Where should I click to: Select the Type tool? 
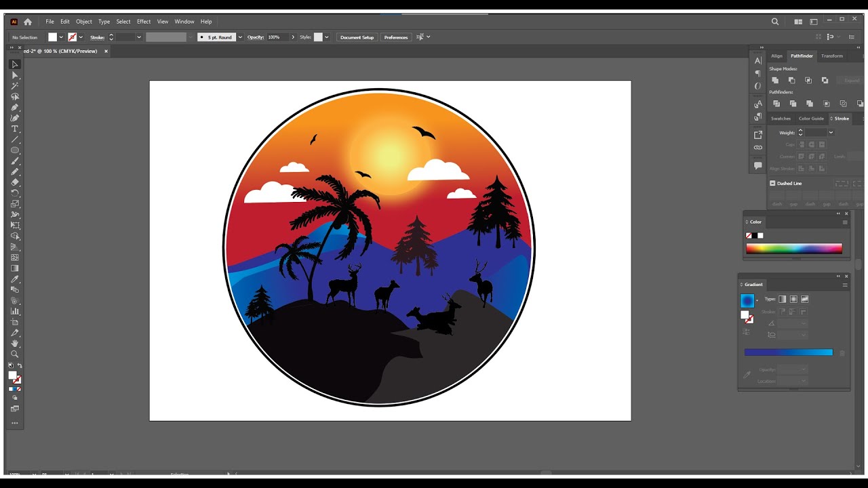pyautogui.click(x=15, y=129)
